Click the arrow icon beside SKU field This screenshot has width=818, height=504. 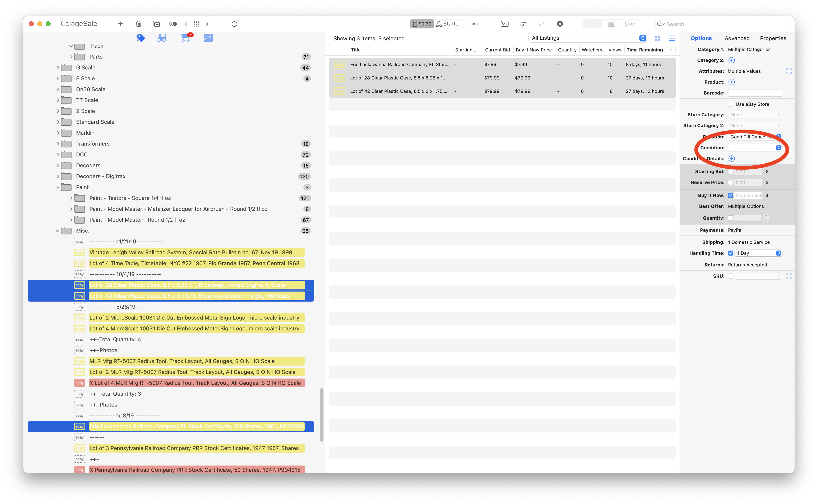[789, 276]
